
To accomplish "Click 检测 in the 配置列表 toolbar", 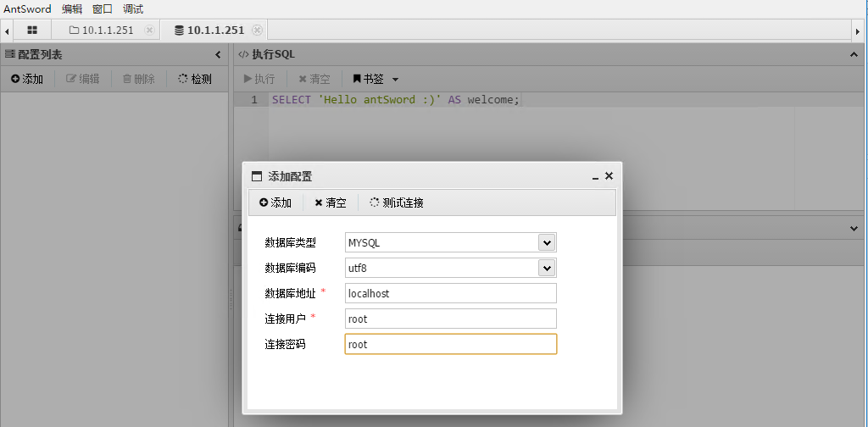I will coord(195,79).
